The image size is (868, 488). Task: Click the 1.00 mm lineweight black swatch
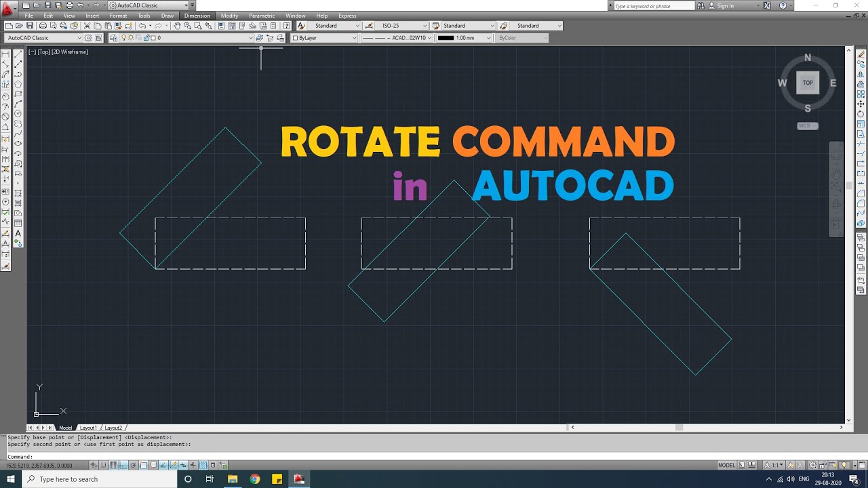pyautogui.click(x=446, y=38)
